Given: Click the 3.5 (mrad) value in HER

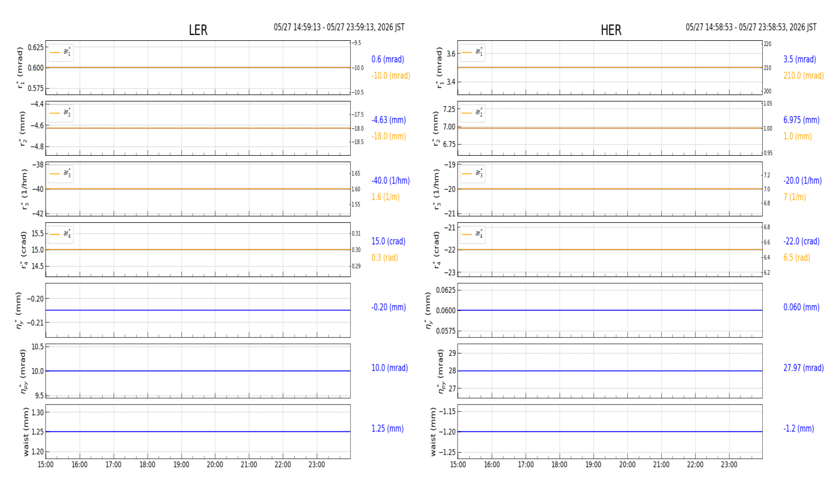Looking at the screenshot, I should tap(799, 60).
